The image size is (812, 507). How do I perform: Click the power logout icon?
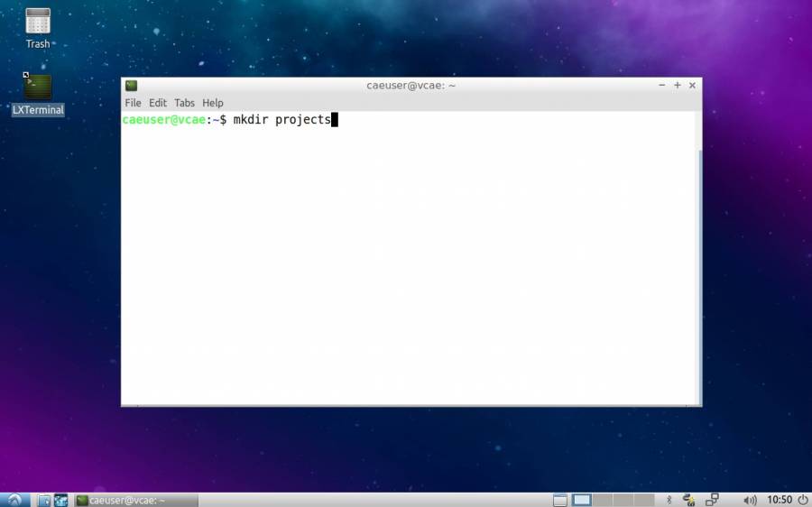(x=802, y=500)
